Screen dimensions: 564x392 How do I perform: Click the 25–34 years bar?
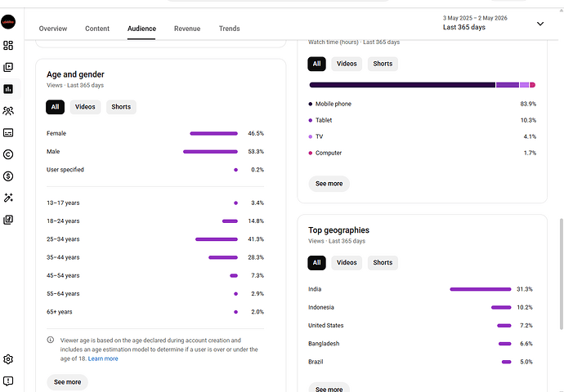[217, 239]
